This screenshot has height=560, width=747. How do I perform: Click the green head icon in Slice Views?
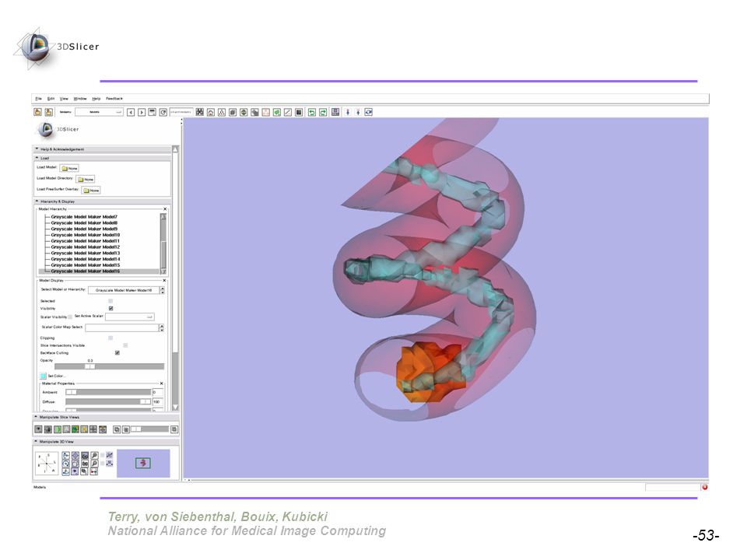coord(57,429)
